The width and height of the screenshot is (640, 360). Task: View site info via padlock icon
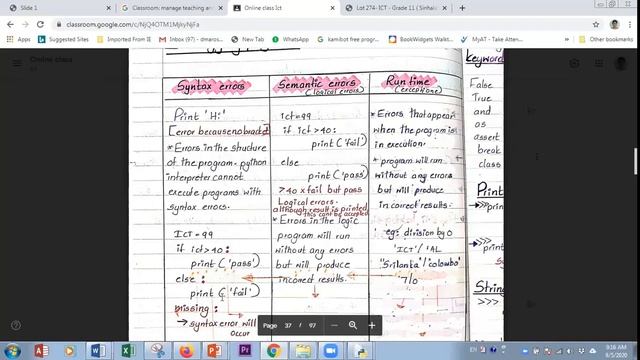click(59, 24)
